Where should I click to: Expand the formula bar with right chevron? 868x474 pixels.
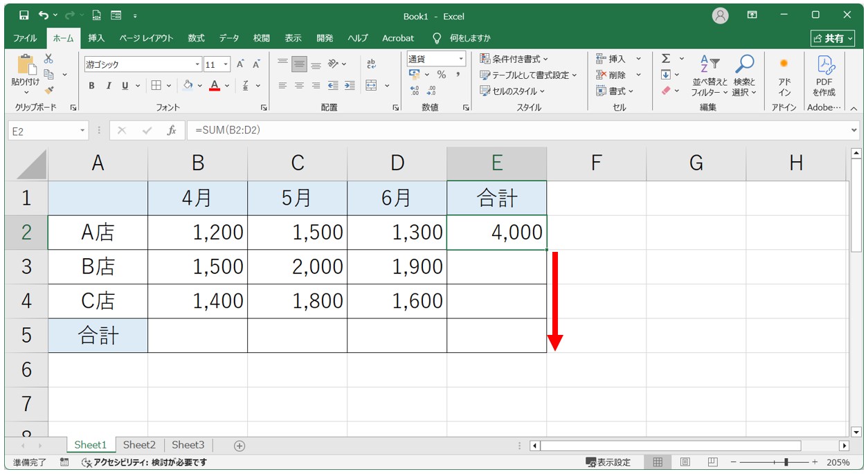point(853,130)
